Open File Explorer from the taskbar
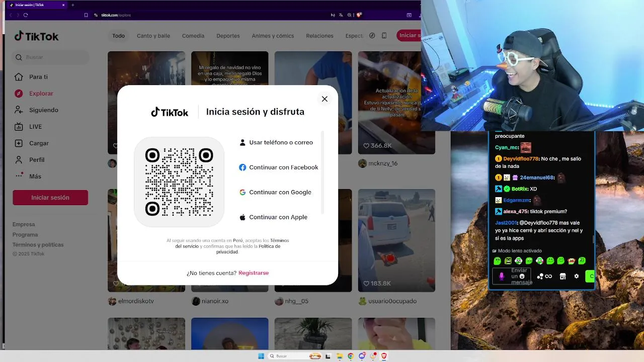Image resolution: width=644 pixels, height=362 pixels. [x=340, y=356]
